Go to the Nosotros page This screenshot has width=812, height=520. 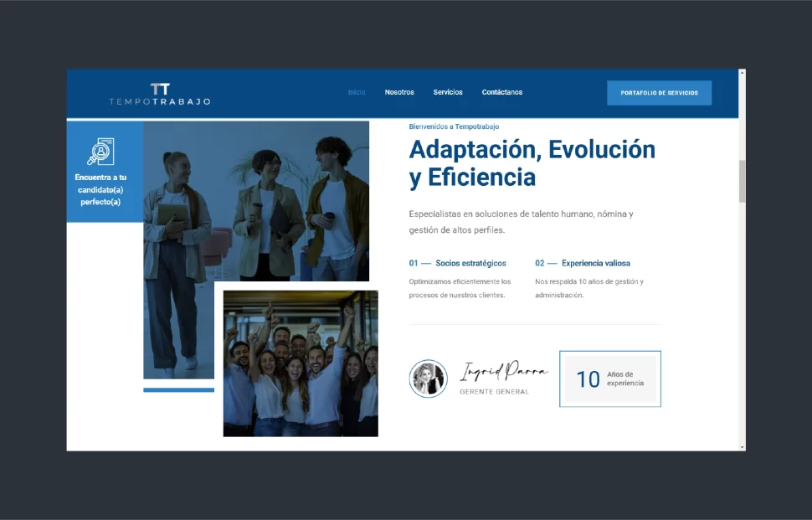click(399, 92)
